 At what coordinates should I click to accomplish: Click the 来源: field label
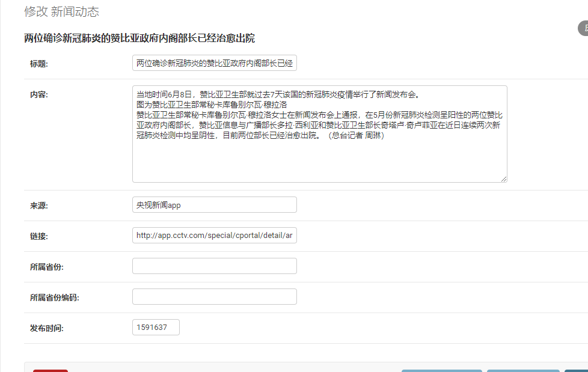coord(39,206)
